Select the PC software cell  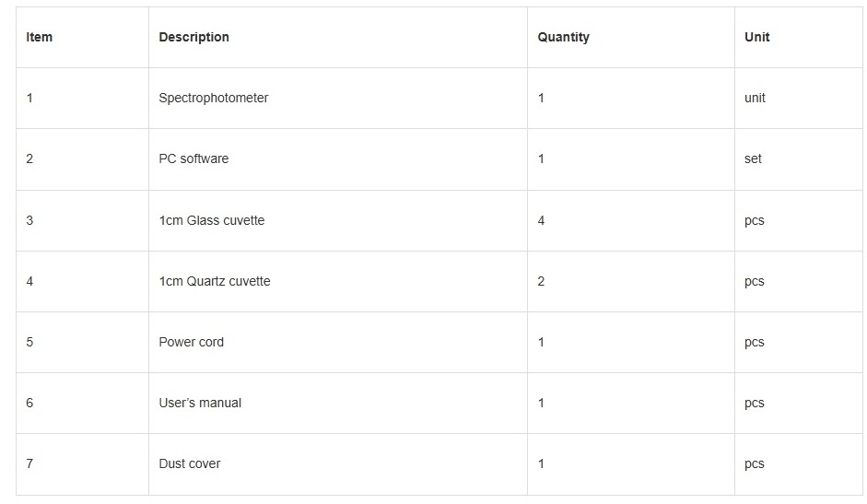193,159
